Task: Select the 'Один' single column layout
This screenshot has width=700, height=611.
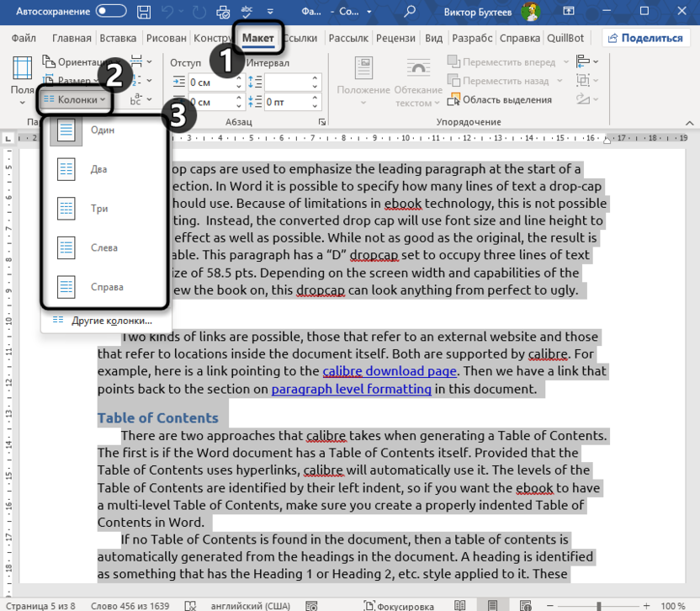Action: coord(103,130)
